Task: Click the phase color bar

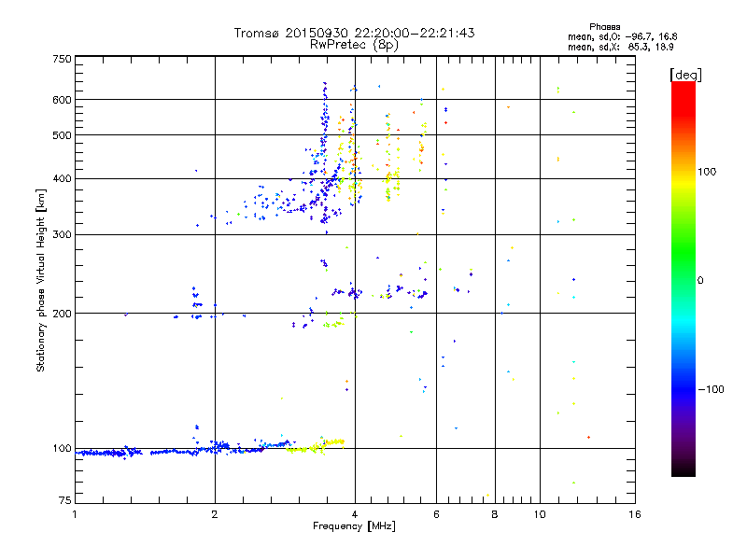Action: tap(684, 279)
